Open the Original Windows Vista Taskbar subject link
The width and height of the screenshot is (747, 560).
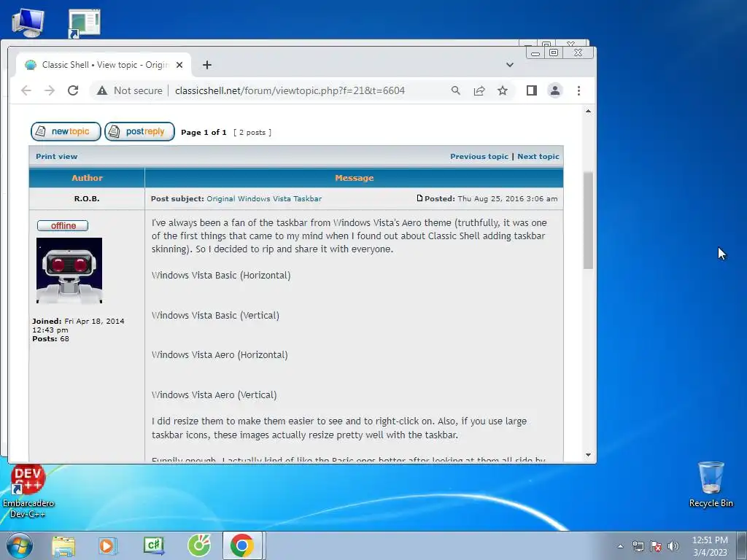pyautogui.click(x=264, y=198)
